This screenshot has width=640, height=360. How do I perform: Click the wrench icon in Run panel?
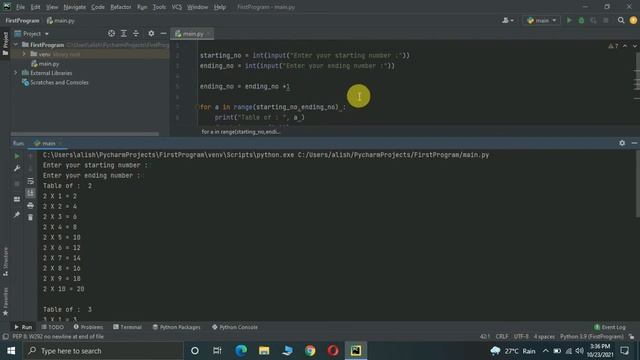coord(17,168)
